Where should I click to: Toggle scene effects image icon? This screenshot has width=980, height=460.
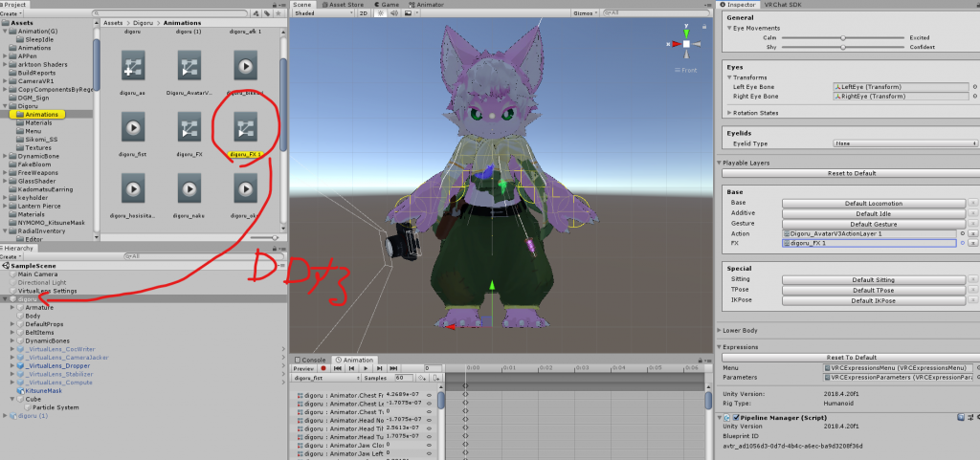tap(409, 12)
